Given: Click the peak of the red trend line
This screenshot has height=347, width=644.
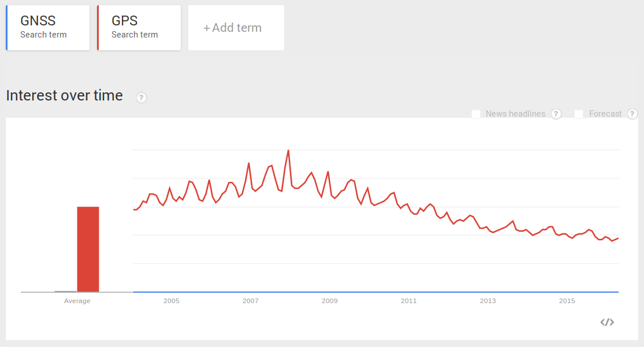Looking at the screenshot, I should tap(288, 150).
